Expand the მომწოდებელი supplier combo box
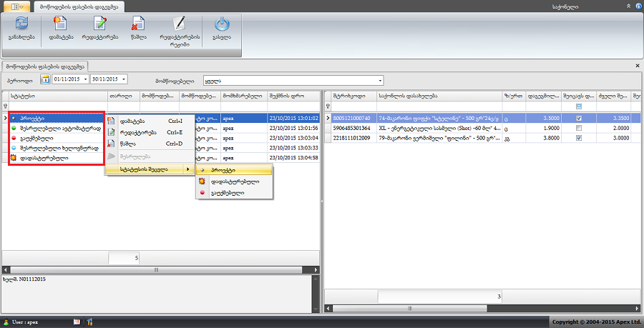 click(x=381, y=80)
